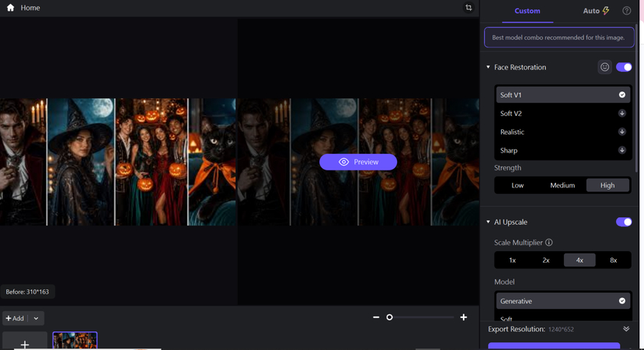The image size is (644, 350).
Task: Toggle AI Upscale switch
Action: tap(624, 222)
